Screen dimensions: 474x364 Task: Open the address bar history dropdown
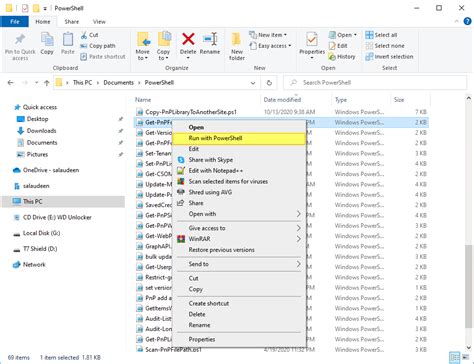click(253, 83)
